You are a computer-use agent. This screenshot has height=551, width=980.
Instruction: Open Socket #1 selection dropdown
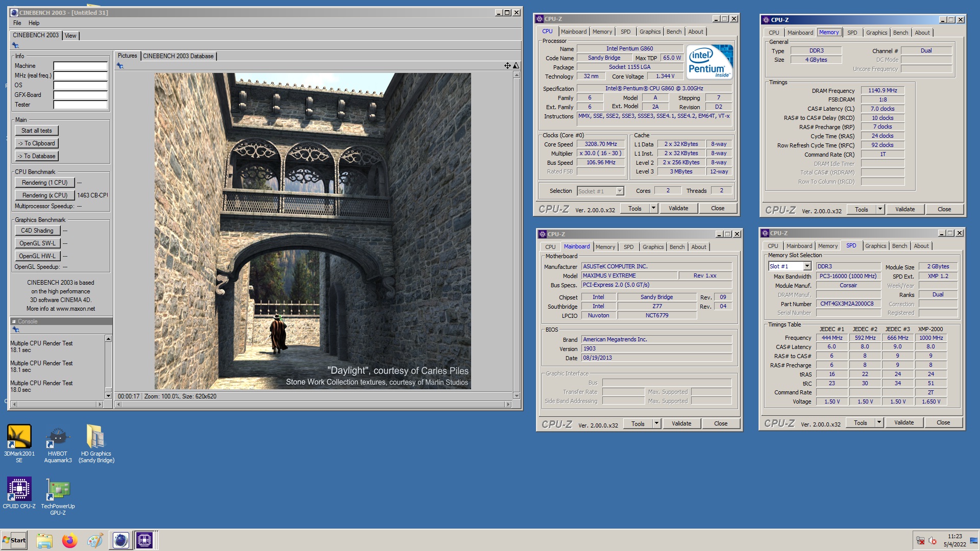point(620,191)
